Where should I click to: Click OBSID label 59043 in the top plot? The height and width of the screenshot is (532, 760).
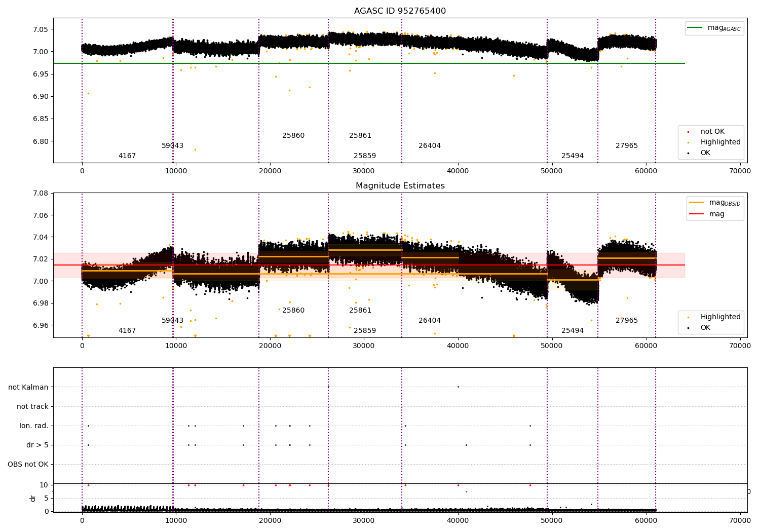[172, 146]
